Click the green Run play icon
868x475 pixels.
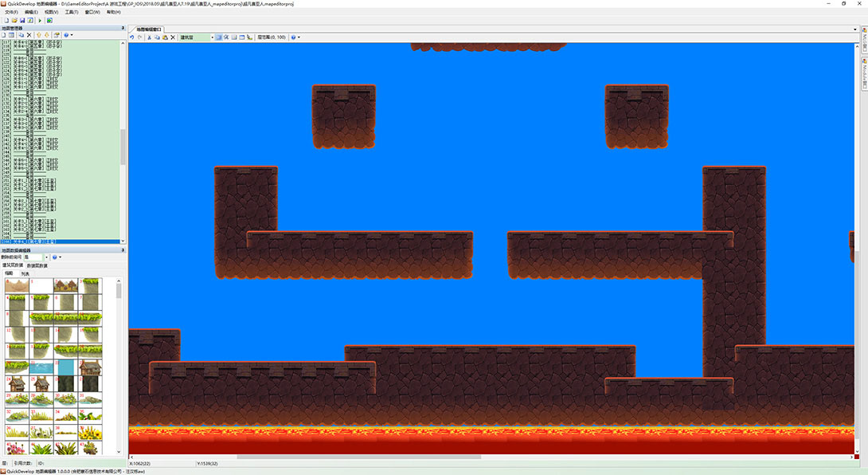coord(40,21)
